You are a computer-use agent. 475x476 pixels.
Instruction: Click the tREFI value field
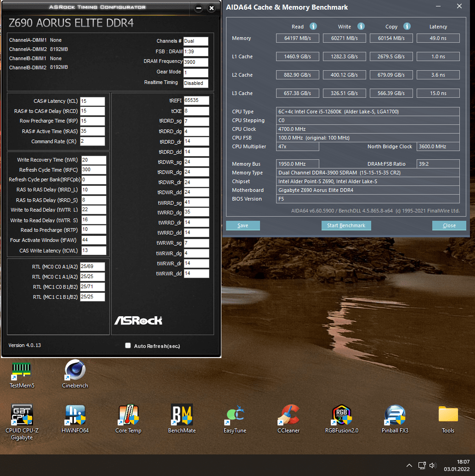click(196, 101)
